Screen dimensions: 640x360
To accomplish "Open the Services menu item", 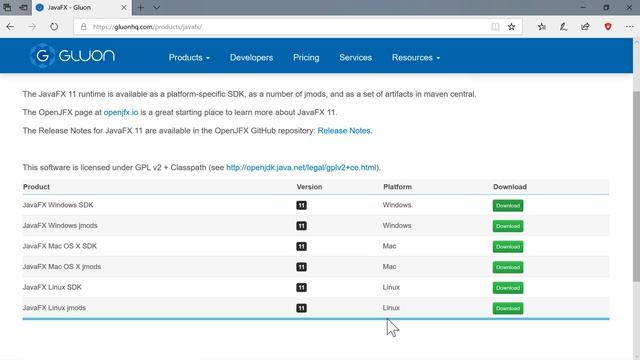I will [x=356, y=58].
